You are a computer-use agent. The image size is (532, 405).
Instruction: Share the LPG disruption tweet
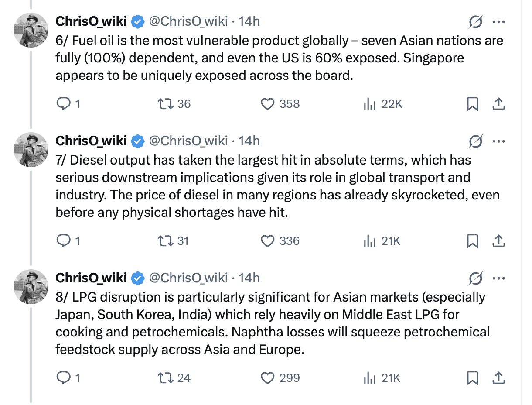498,378
